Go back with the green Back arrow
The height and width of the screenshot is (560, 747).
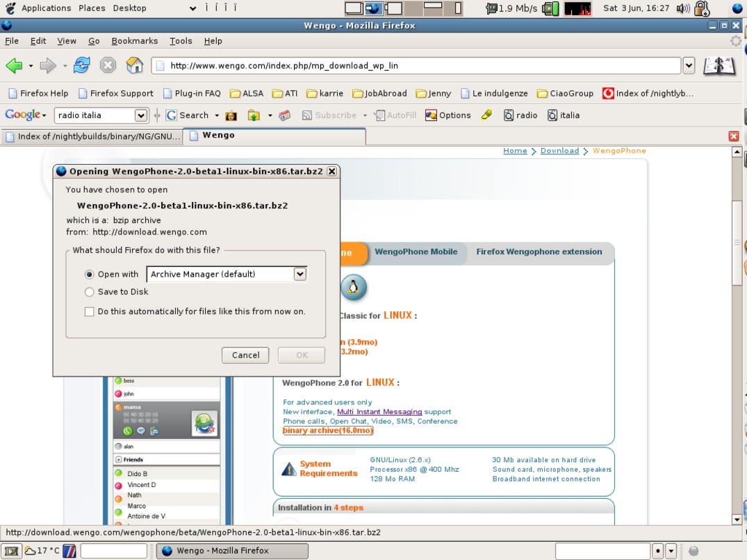pyautogui.click(x=15, y=65)
